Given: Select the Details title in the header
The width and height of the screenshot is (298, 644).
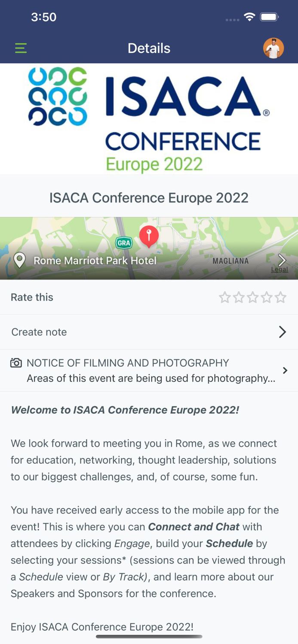Looking at the screenshot, I should click(149, 48).
